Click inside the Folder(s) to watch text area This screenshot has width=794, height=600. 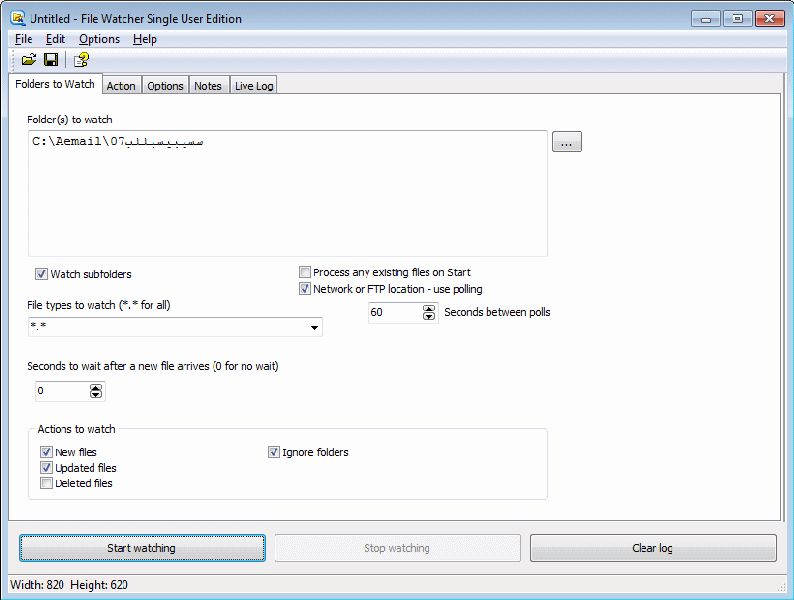pyautogui.click(x=288, y=193)
